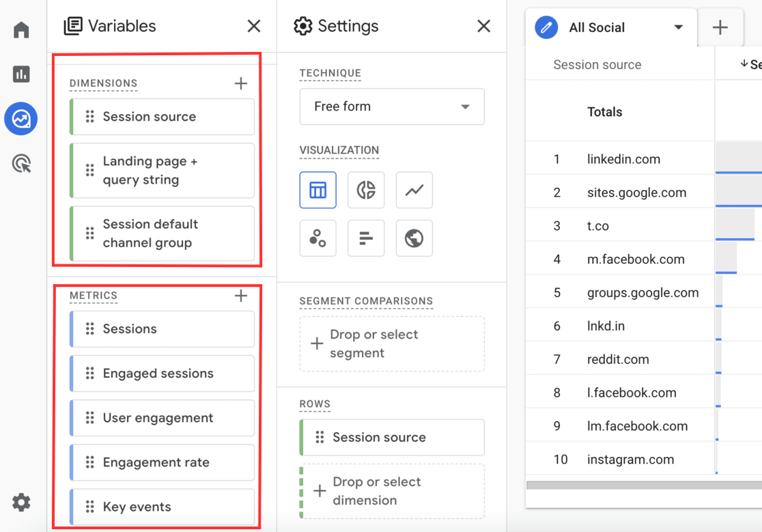Open Admin gear at bottom left
The image size is (762, 532).
(x=21, y=503)
